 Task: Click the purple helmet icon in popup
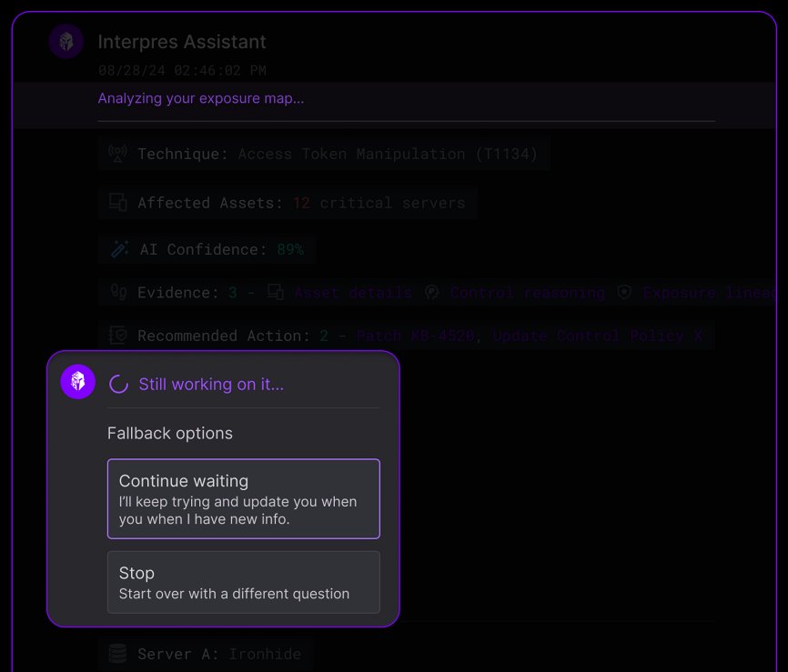78,382
